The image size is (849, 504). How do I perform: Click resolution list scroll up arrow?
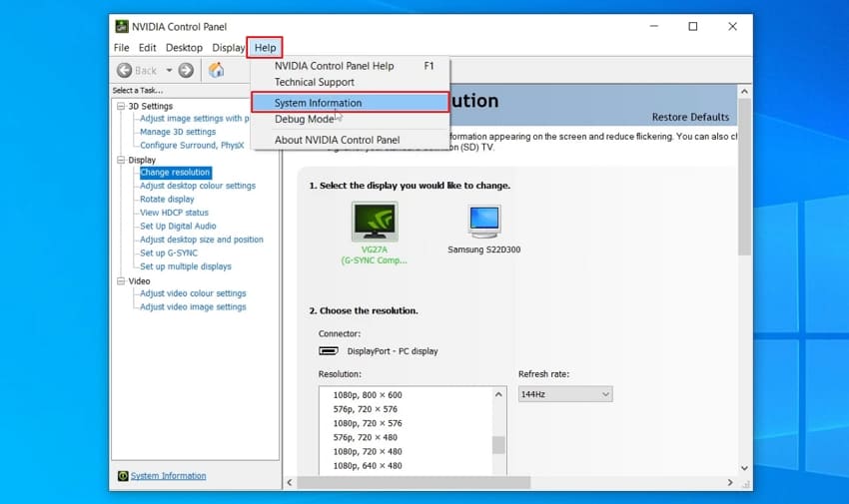[x=498, y=395]
